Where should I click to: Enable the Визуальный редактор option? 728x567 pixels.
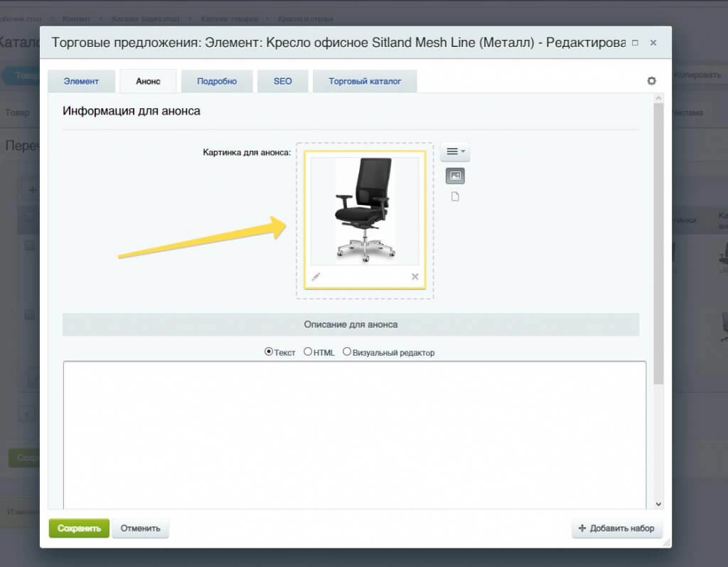[347, 352]
